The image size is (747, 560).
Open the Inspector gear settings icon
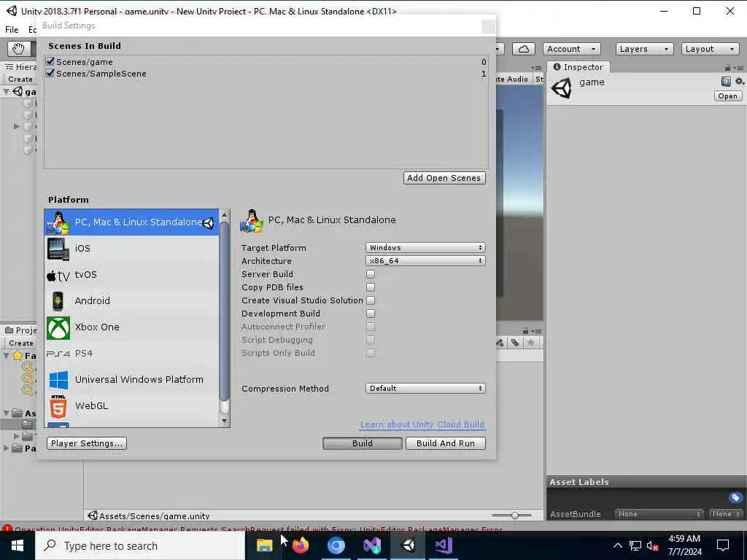point(739,82)
